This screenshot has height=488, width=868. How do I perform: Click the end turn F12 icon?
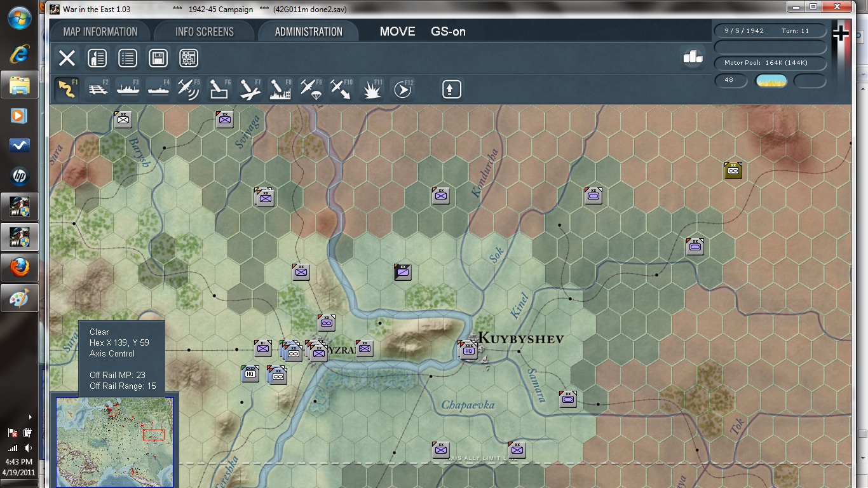pos(402,89)
